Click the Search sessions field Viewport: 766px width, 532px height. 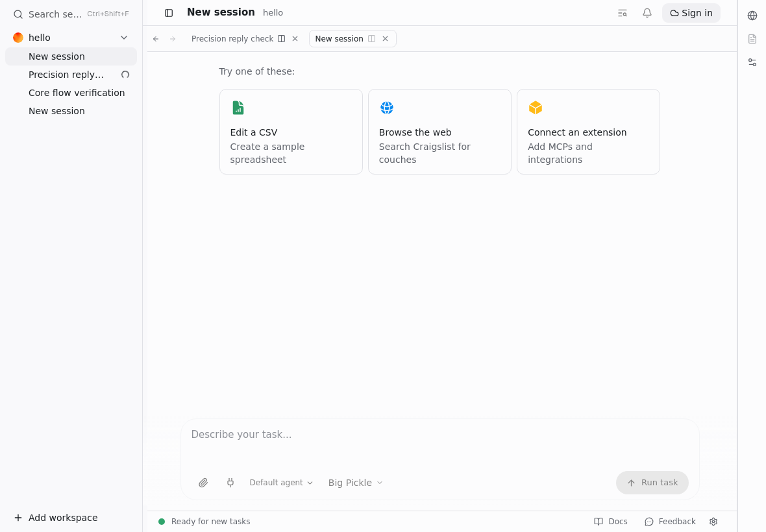click(x=71, y=14)
